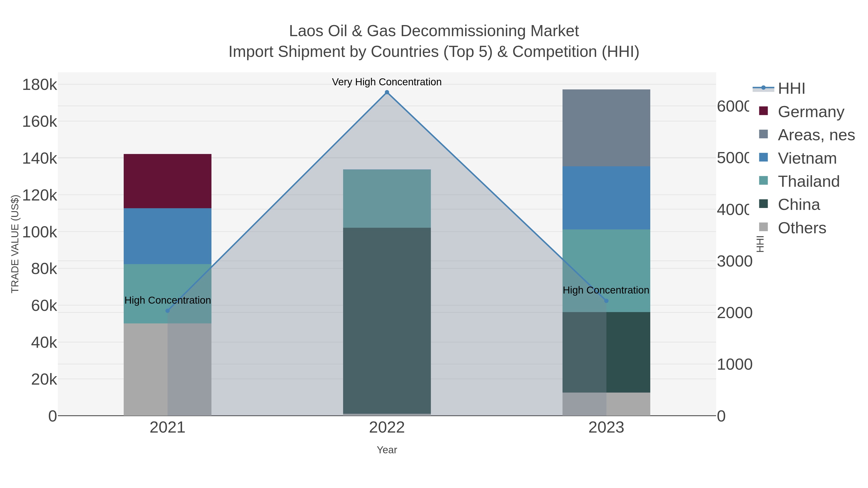
Task: Click the 1000 tick on the HHI axis
Action: [x=735, y=364]
